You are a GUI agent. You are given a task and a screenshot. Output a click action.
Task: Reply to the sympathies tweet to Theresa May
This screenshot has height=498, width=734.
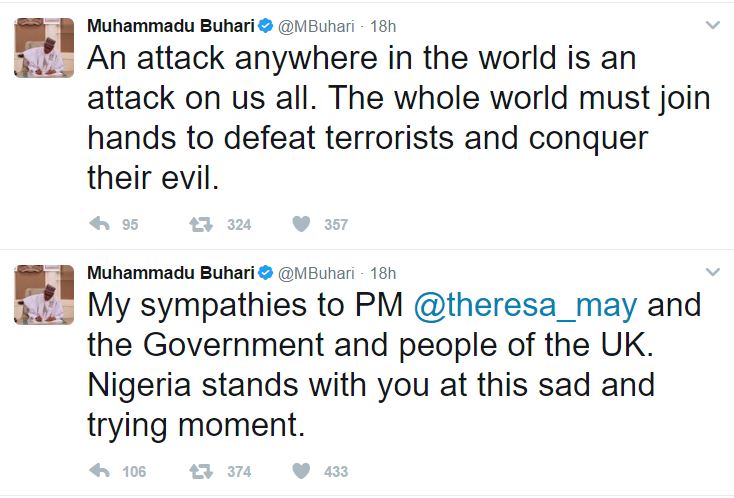99,471
